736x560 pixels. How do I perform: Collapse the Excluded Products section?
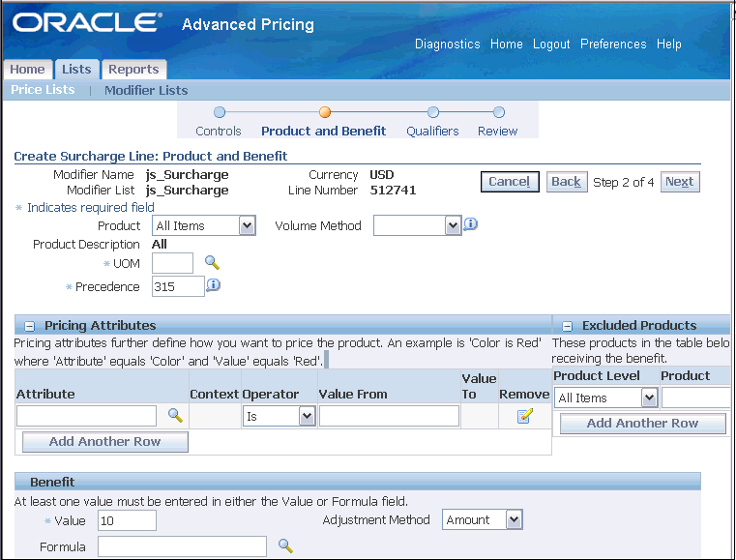click(x=568, y=326)
